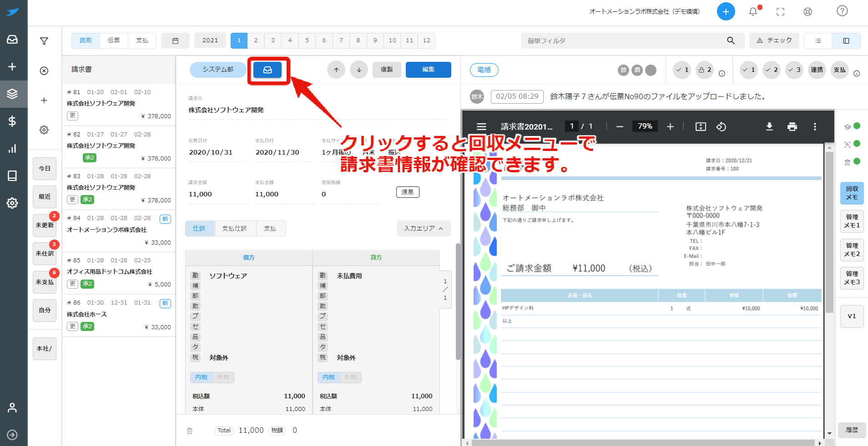Click the 簡単フィルタ search field
868x446 pixels.
coord(633,40)
